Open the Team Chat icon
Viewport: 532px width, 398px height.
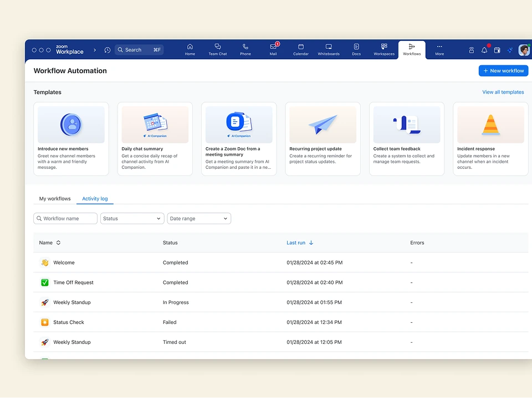217,49
